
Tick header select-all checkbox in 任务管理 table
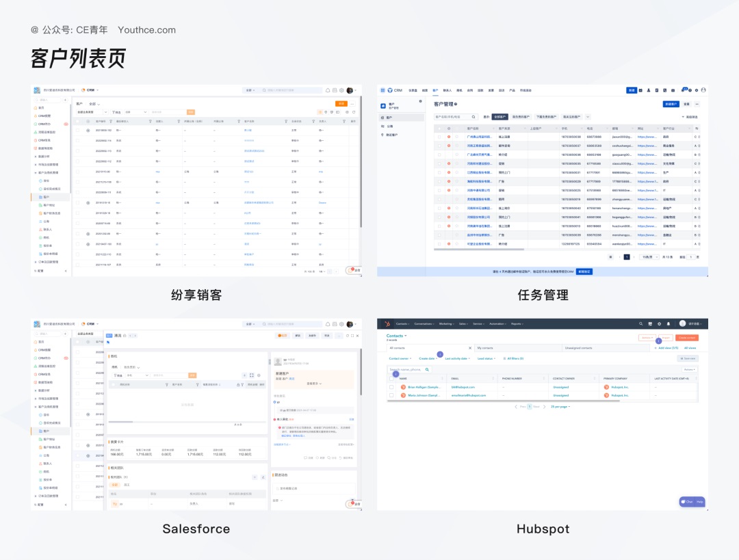439,129
